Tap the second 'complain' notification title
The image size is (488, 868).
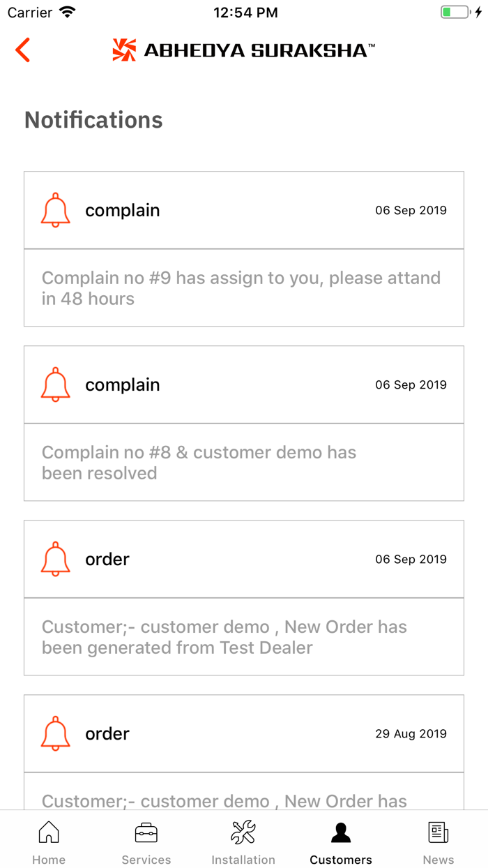pos(123,384)
